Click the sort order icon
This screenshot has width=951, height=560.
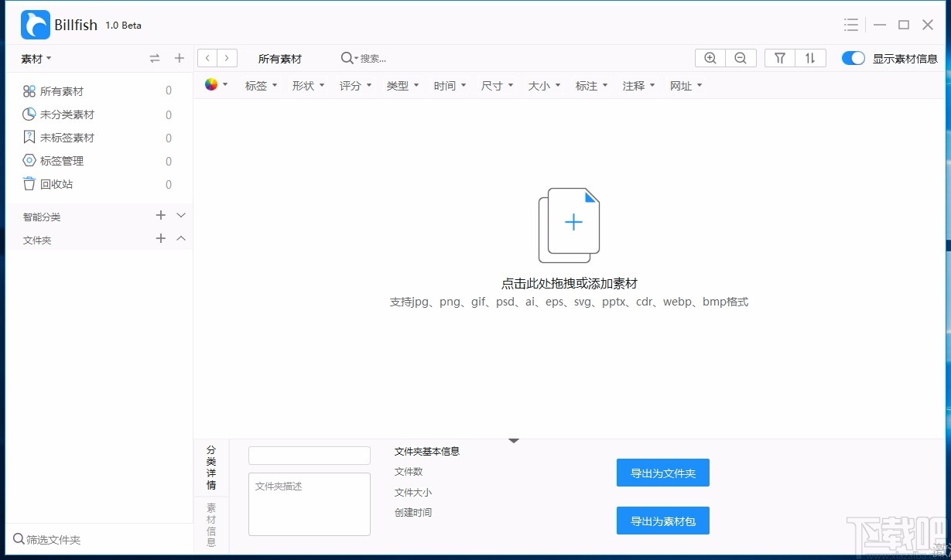click(811, 57)
